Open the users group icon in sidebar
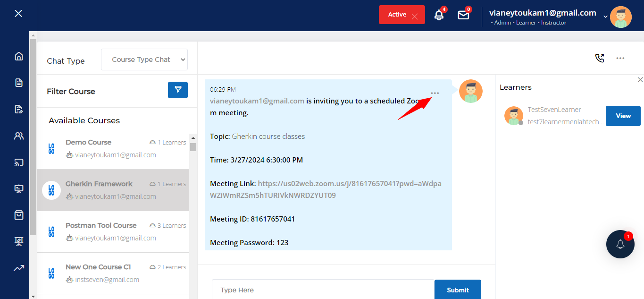Image resolution: width=644 pixels, height=299 pixels. point(19,136)
